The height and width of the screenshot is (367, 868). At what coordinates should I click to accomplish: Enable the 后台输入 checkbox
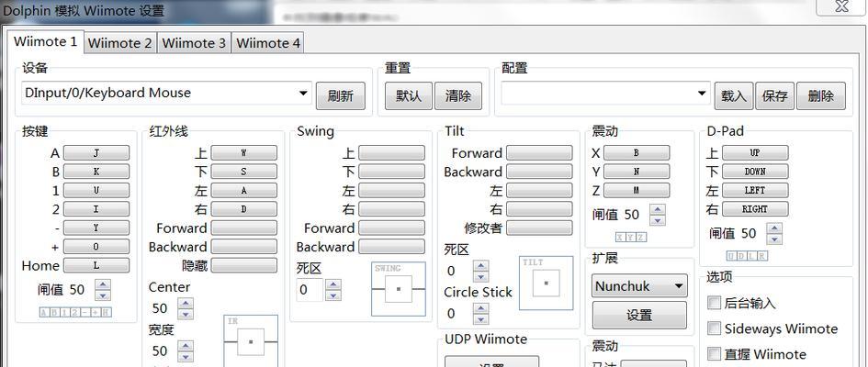click(x=714, y=303)
